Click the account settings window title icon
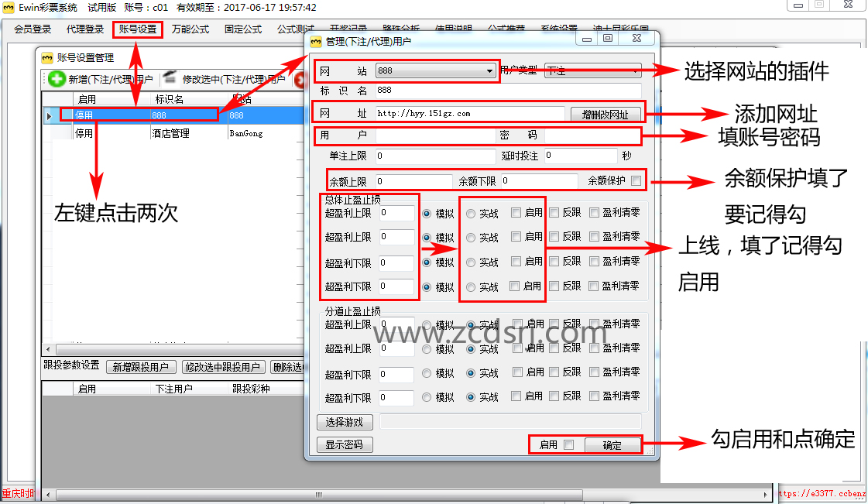Image resolution: width=868 pixels, height=504 pixels. [47, 57]
